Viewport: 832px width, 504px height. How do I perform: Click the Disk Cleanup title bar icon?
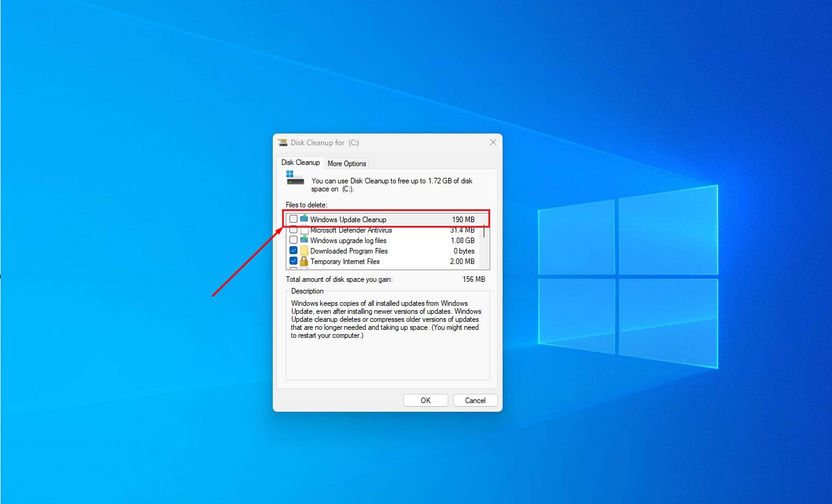283,142
